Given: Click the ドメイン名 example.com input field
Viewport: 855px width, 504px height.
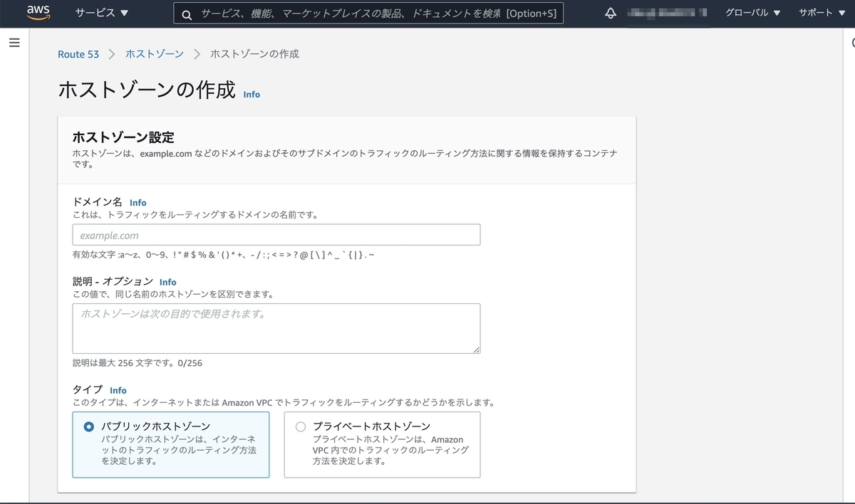Looking at the screenshot, I should (276, 235).
